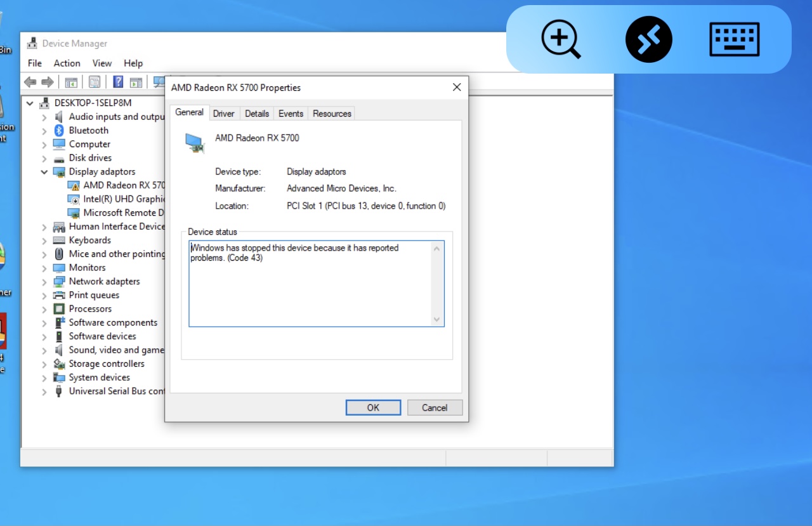Click the Disk drives icon in tree

tap(59, 158)
